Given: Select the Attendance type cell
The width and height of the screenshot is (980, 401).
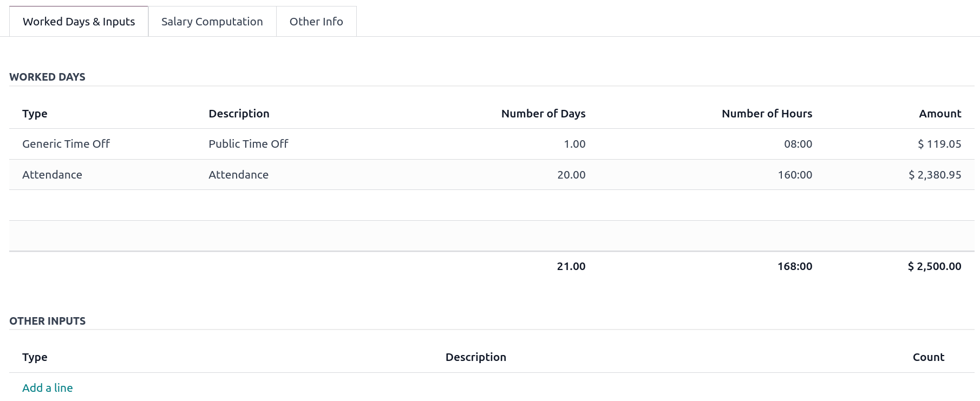Looking at the screenshot, I should point(52,175).
